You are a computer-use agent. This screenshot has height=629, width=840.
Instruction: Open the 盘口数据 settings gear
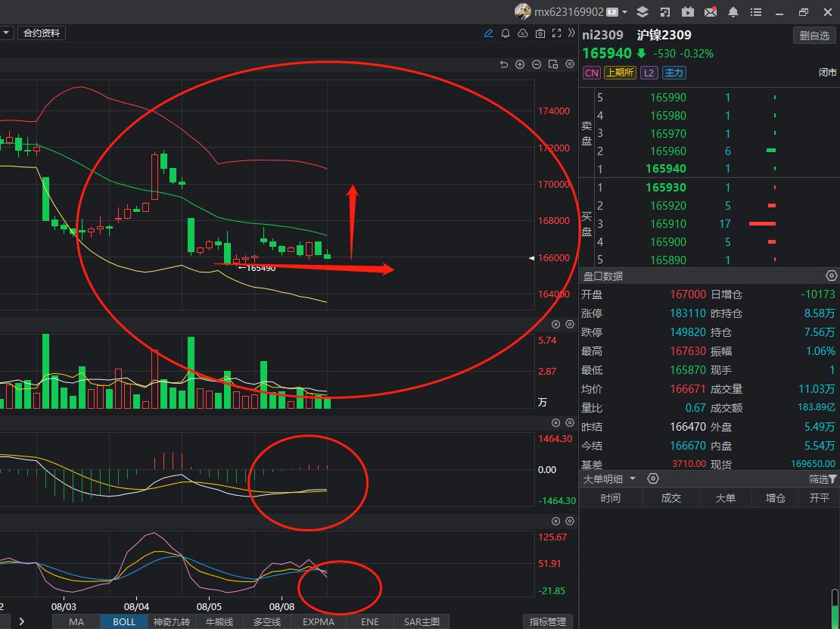point(831,276)
